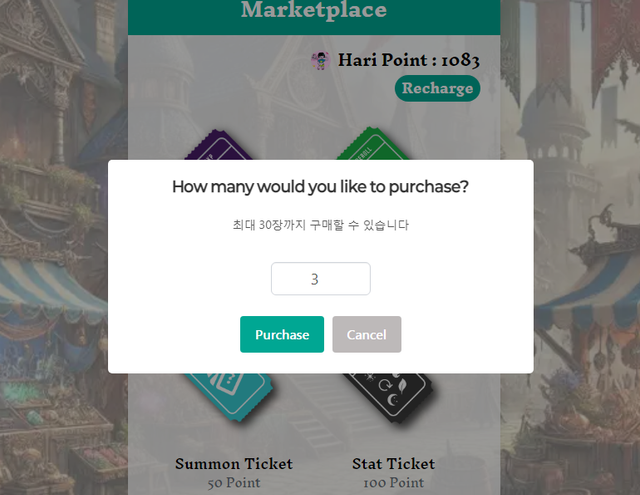Click the teal Purchase button
640x495 pixels.
(282, 335)
